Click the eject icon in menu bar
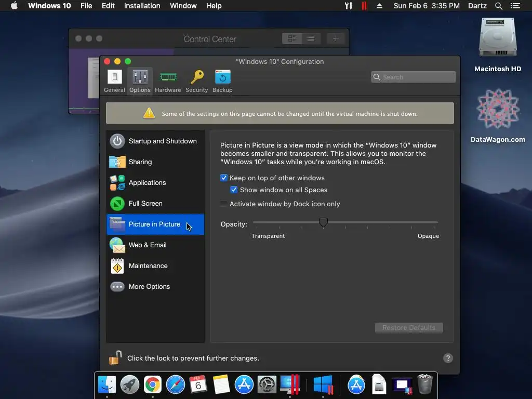The width and height of the screenshot is (532, 399). pos(380,6)
